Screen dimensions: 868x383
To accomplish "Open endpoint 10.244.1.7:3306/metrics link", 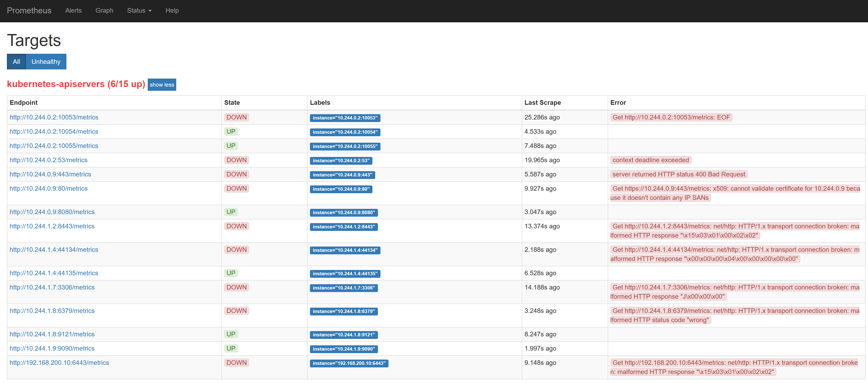I will [52, 287].
